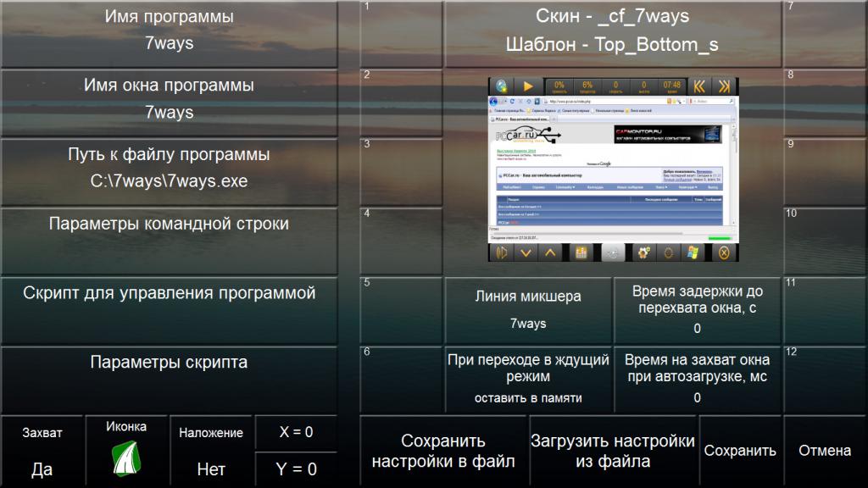Viewport: 868px width, 488px height.
Task: Click the double left chevron icon in preview
Action: click(699, 86)
